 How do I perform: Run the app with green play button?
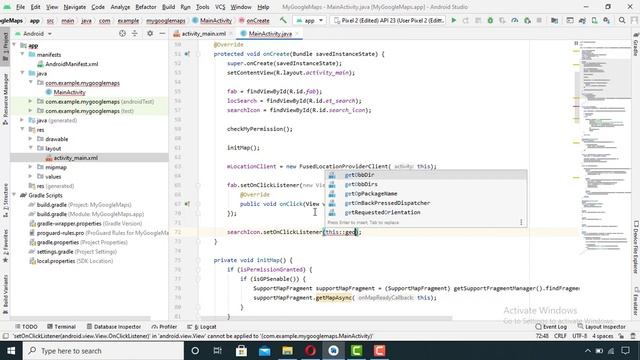point(453,20)
